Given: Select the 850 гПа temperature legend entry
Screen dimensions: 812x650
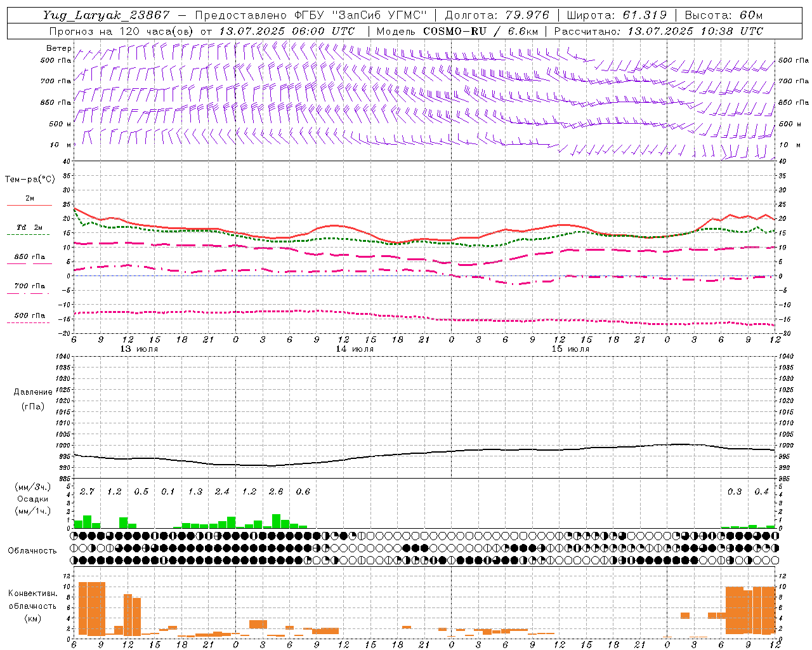Looking at the screenshot, I should pos(30,257).
